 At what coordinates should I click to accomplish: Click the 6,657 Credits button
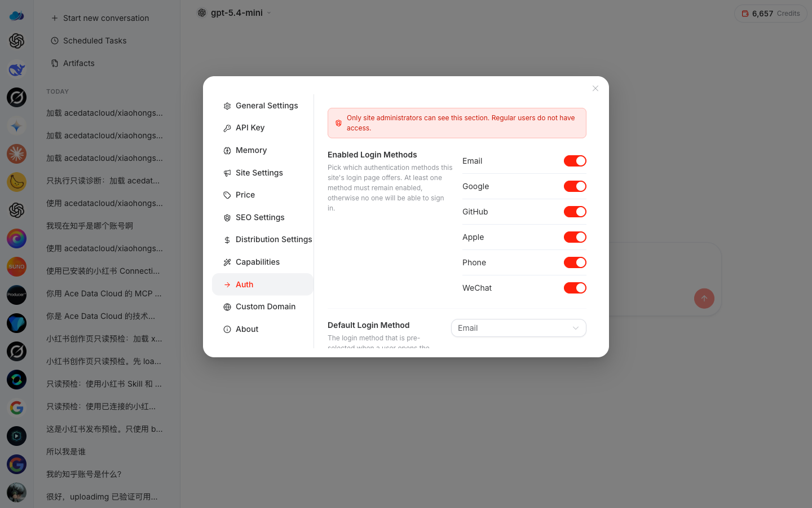(771, 14)
